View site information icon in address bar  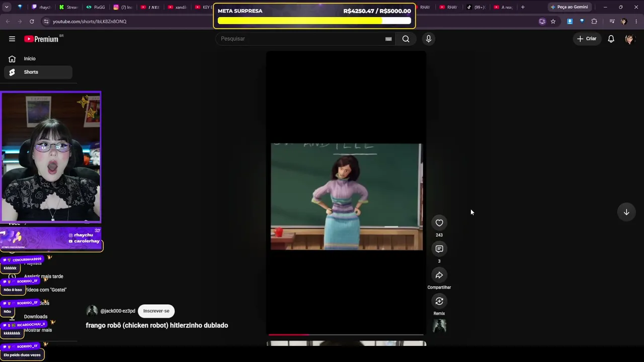coord(46,22)
